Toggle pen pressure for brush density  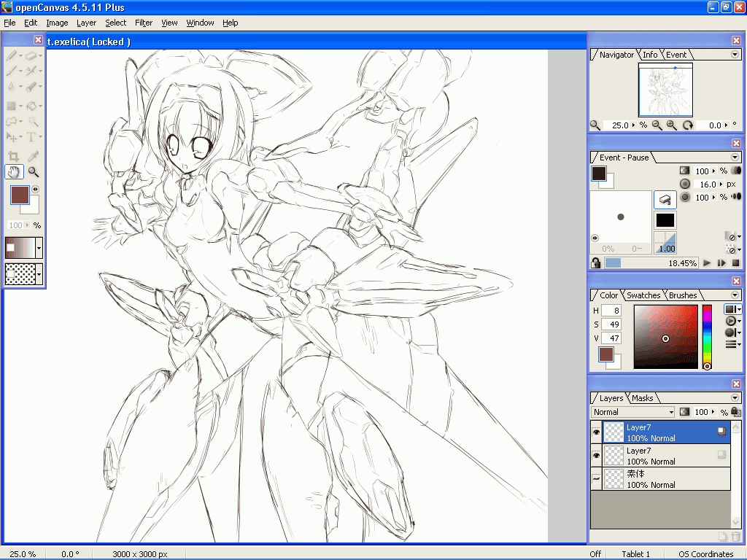736,197
